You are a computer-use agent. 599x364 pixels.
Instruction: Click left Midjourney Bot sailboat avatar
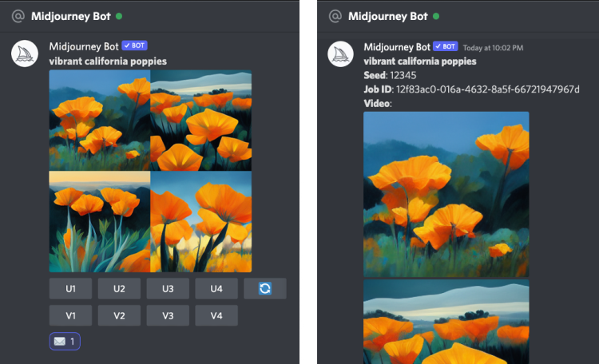point(25,53)
